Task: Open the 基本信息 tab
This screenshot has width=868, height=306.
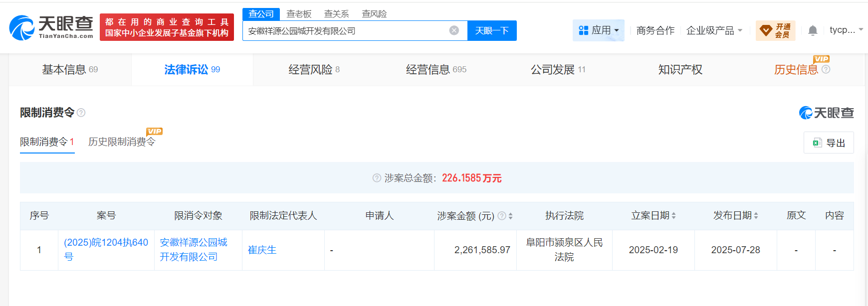Action: (x=70, y=69)
